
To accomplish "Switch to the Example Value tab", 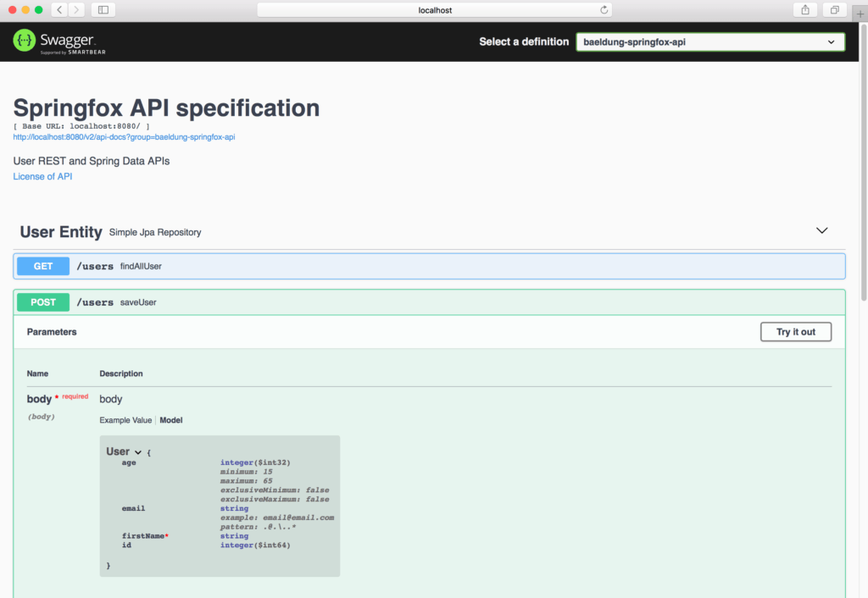I will [x=125, y=420].
